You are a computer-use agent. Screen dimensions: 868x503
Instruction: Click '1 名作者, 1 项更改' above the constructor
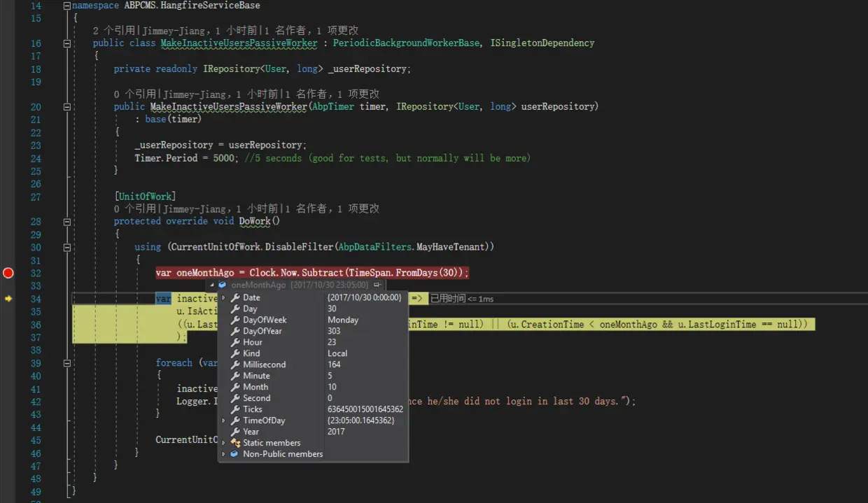pyautogui.click(x=332, y=94)
